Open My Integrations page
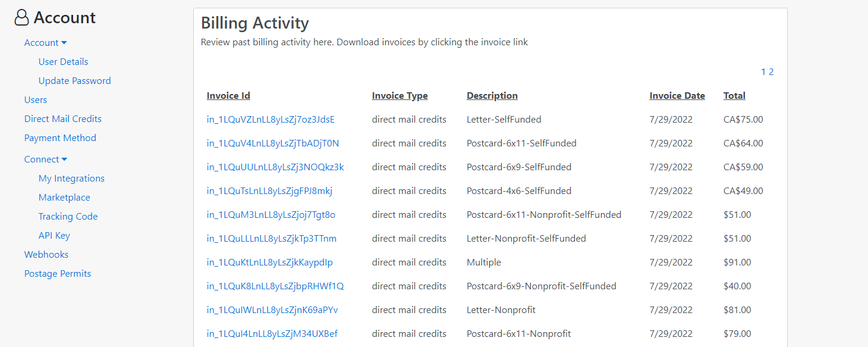This screenshot has width=868, height=347. [x=71, y=179]
